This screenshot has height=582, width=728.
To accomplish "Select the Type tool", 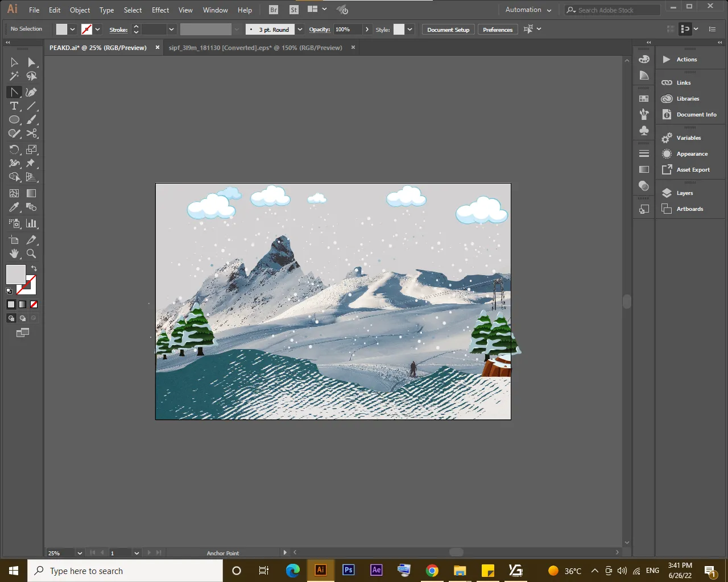I will pos(14,106).
